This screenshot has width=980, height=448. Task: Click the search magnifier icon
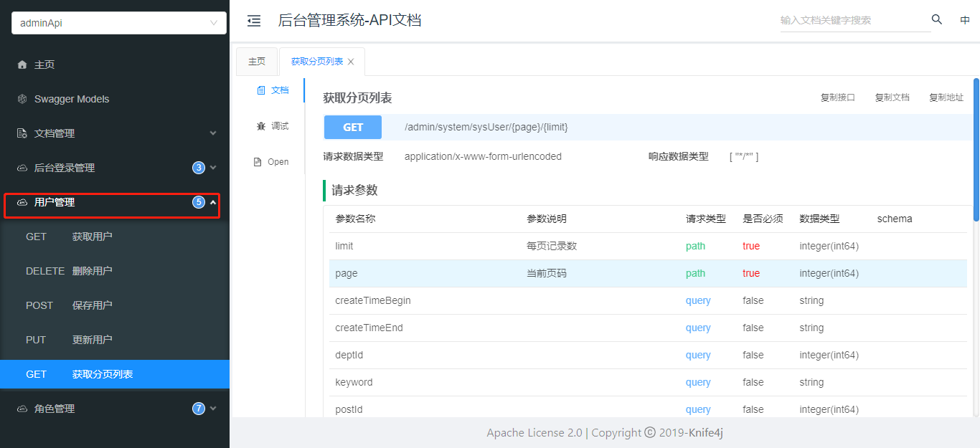(936, 20)
